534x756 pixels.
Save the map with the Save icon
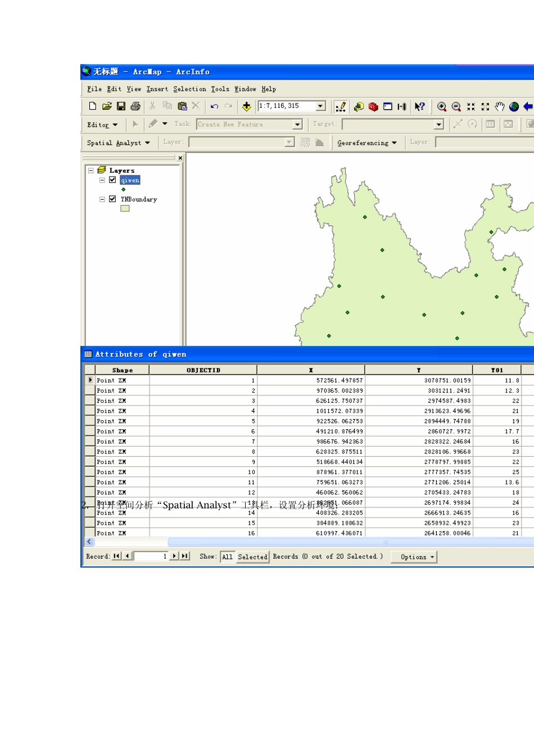point(121,106)
